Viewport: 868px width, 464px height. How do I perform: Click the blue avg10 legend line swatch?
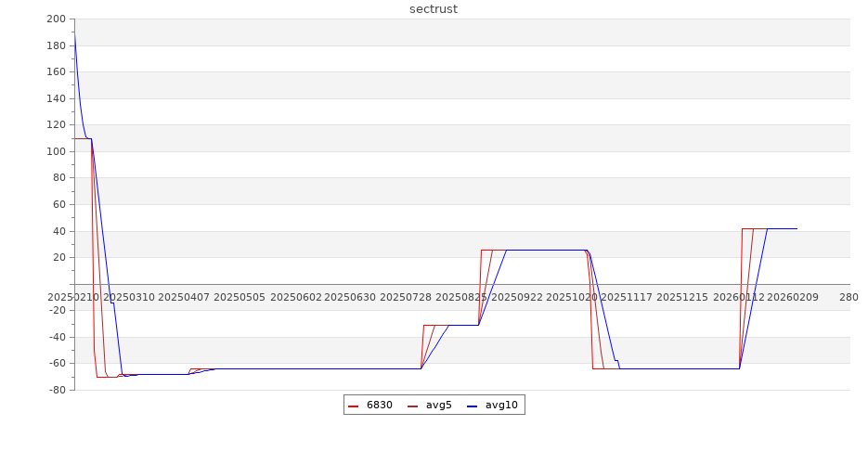pyautogui.click(x=473, y=406)
